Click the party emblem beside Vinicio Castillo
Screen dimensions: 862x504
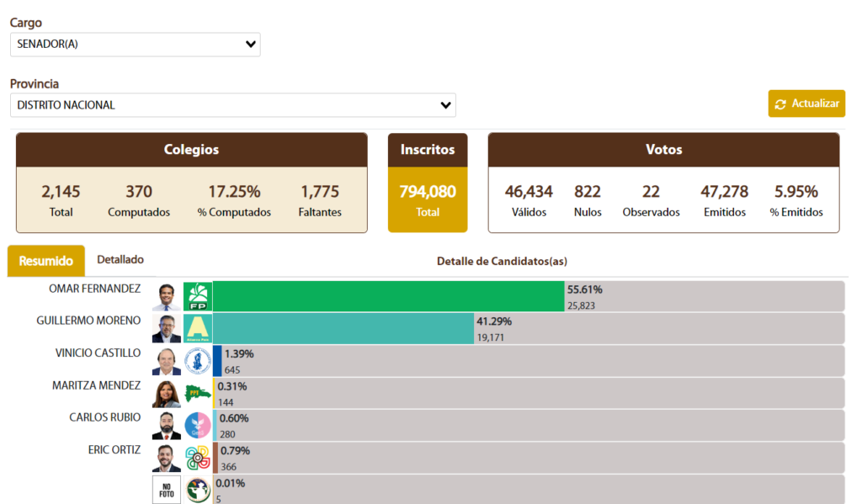click(x=198, y=361)
